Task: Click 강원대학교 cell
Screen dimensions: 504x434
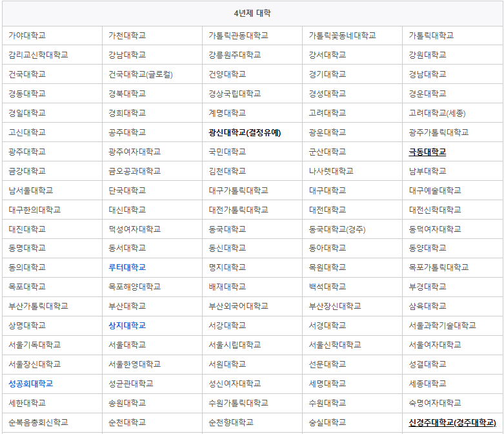Action: click(x=452, y=55)
